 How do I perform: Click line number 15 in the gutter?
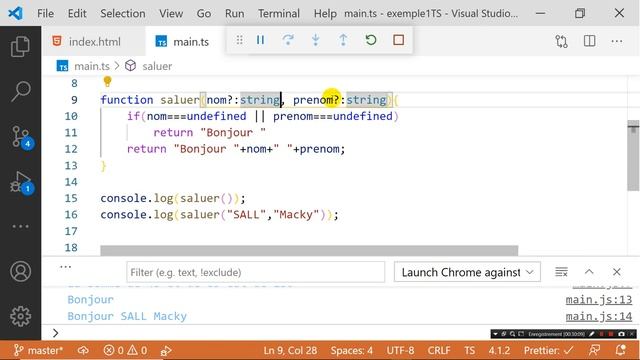point(71,198)
